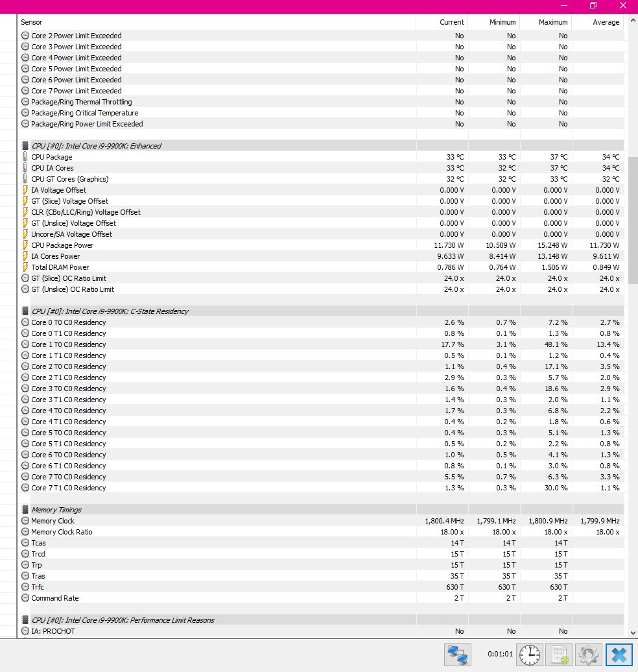
Task: Click the C-State Residency section chip icon
Action: click(25, 311)
